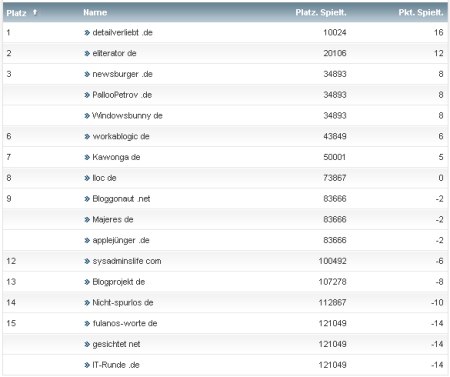Click the arrow icon before applejünger
Image resolution: width=450 pixels, height=377 pixels.
pos(87,240)
